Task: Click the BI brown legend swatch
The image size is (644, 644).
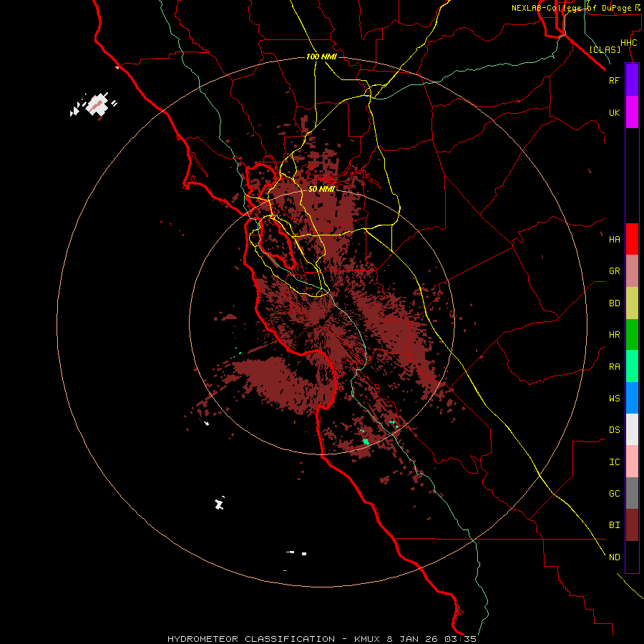Action: pos(632,525)
